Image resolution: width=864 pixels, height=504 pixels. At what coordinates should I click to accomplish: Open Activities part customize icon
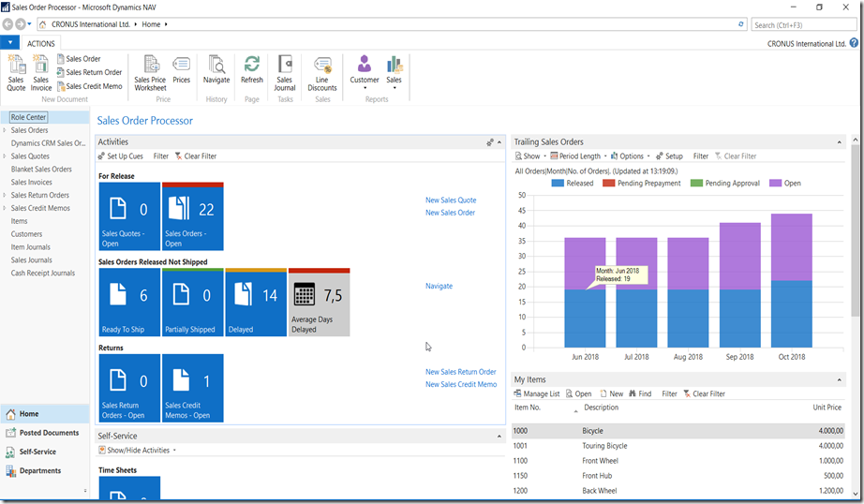click(x=490, y=142)
